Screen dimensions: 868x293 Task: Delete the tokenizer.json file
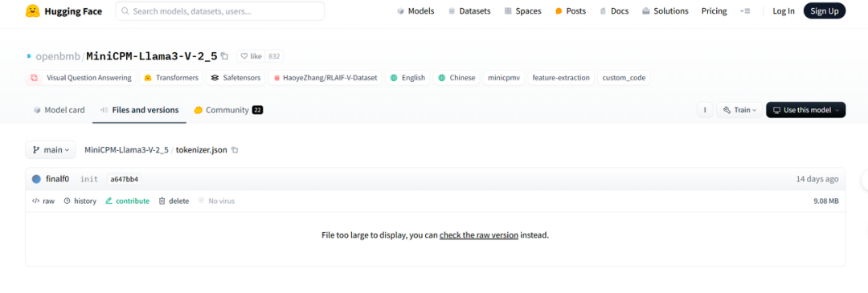click(174, 201)
